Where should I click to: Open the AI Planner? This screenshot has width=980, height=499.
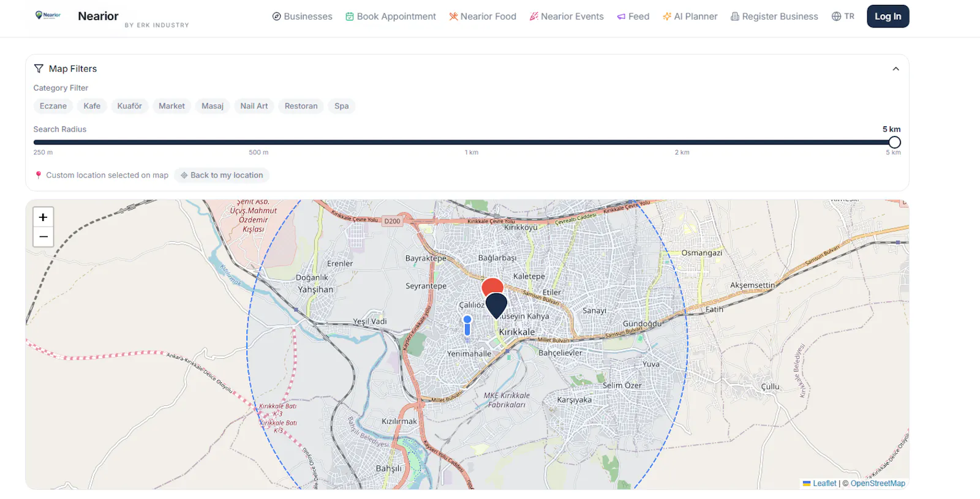tap(690, 17)
